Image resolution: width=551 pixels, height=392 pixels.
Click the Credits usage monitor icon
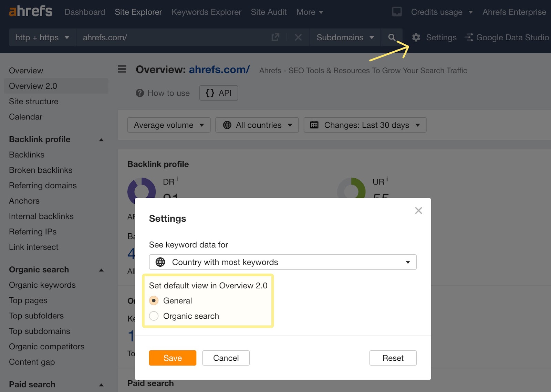(x=397, y=11)
